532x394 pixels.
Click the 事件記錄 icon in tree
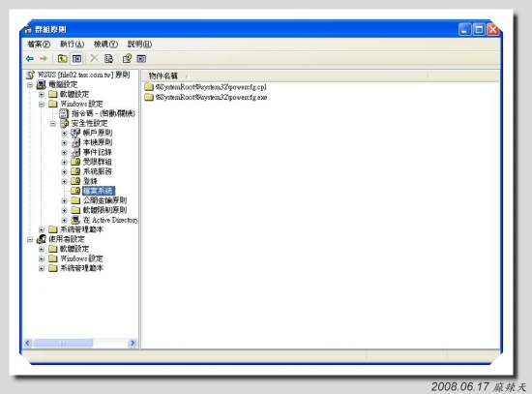[x=75, y=152]
